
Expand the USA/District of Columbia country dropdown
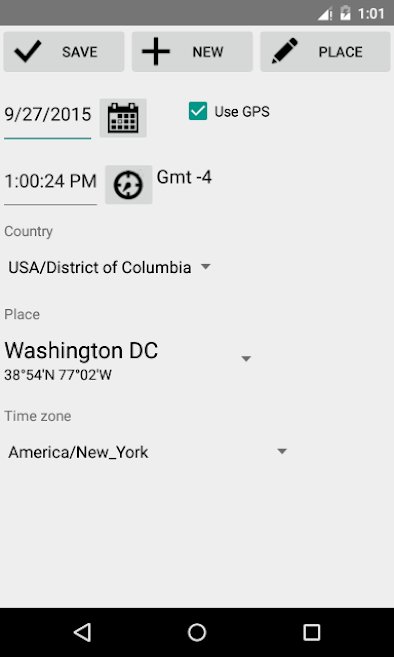pos(109,267)
